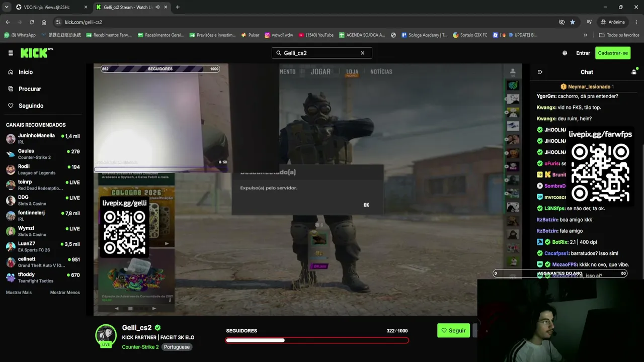Click JOGAR tab in game stream
The image size is (644, 362).
tap(320, 72)
